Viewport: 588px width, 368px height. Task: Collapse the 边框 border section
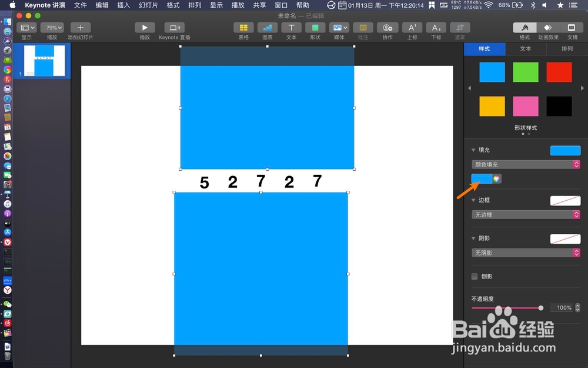pyautogui.click(x=473, y=200)
